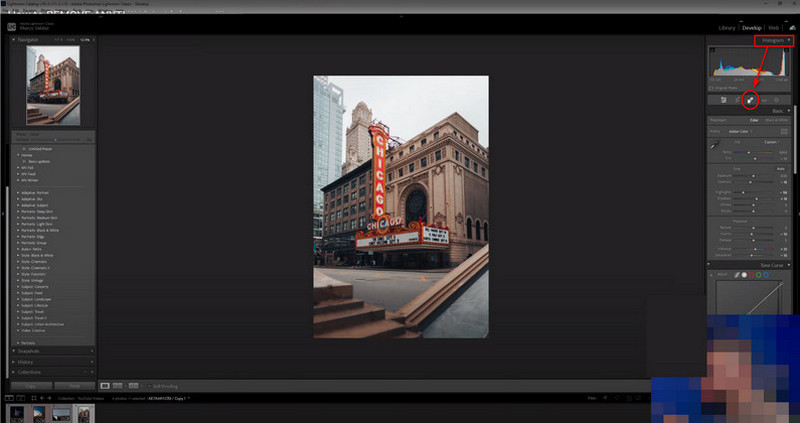Click the Copy settings button
The height and width of the screenshot is (423, 800).
coord(31,386)
